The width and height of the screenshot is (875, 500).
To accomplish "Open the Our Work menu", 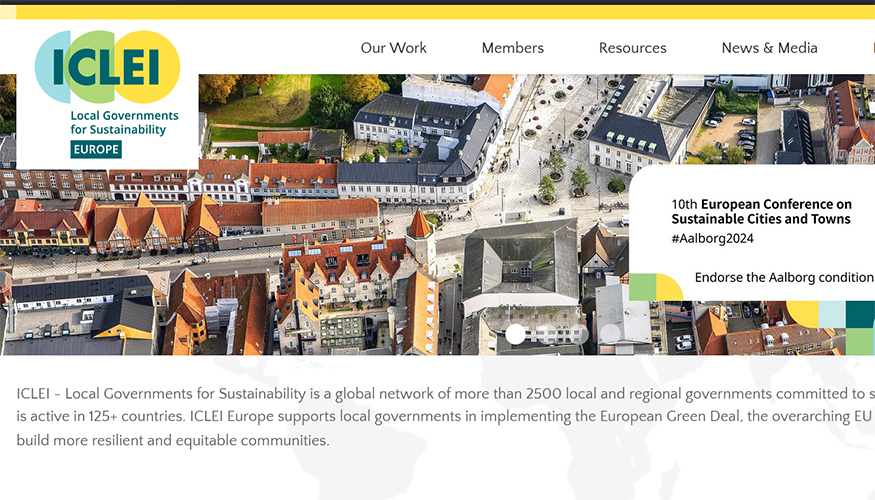I will point(393,48).
